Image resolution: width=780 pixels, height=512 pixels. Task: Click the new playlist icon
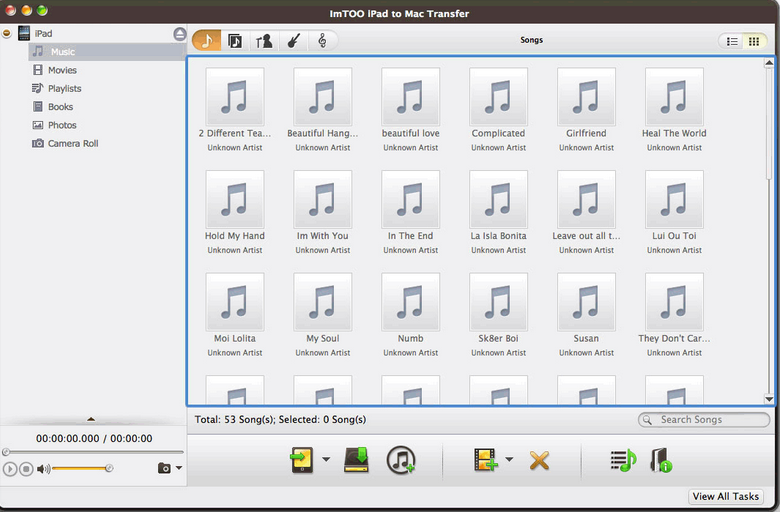(x=623, y=460)
